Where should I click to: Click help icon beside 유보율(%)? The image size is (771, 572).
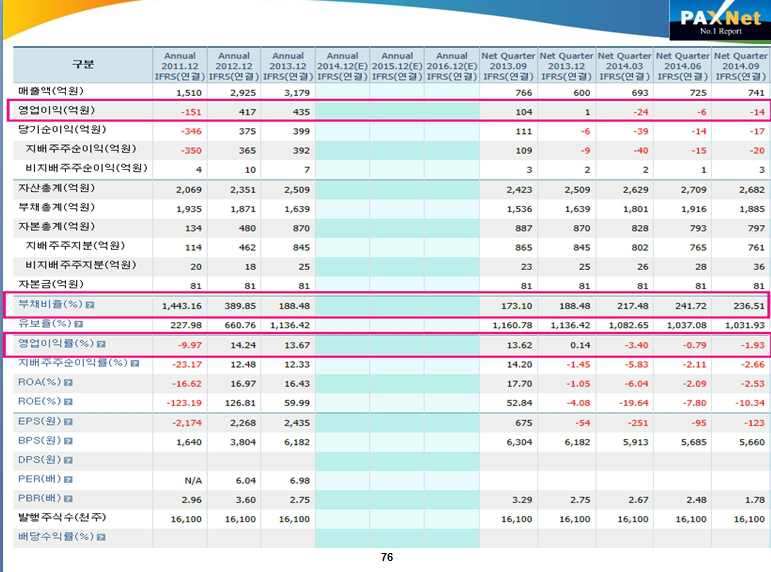pyautogui.click(x=77, y=324)
